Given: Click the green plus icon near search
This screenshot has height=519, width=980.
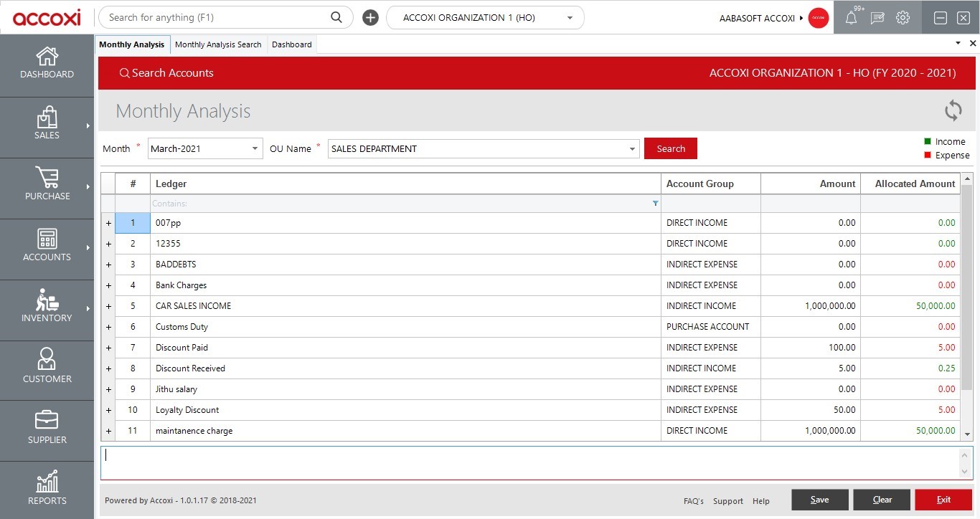Looking at the screenshot, I should coord(370,16).
